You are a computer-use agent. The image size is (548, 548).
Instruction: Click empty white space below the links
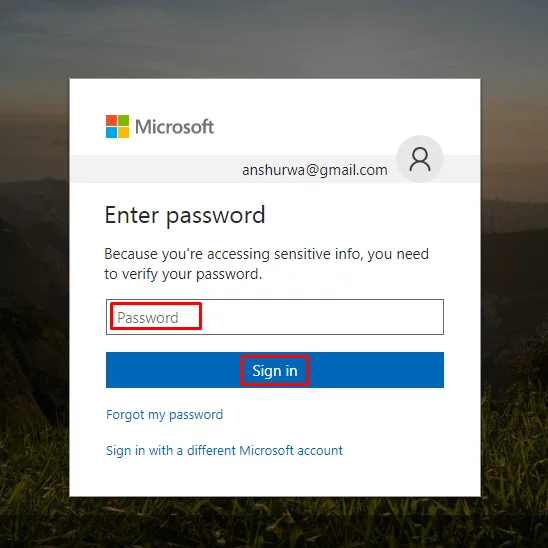[275, 477]
